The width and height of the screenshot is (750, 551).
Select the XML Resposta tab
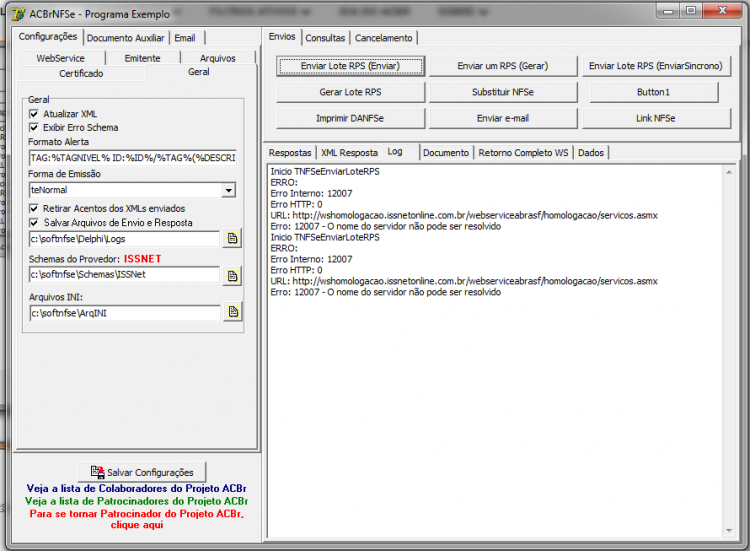point(349,153)
